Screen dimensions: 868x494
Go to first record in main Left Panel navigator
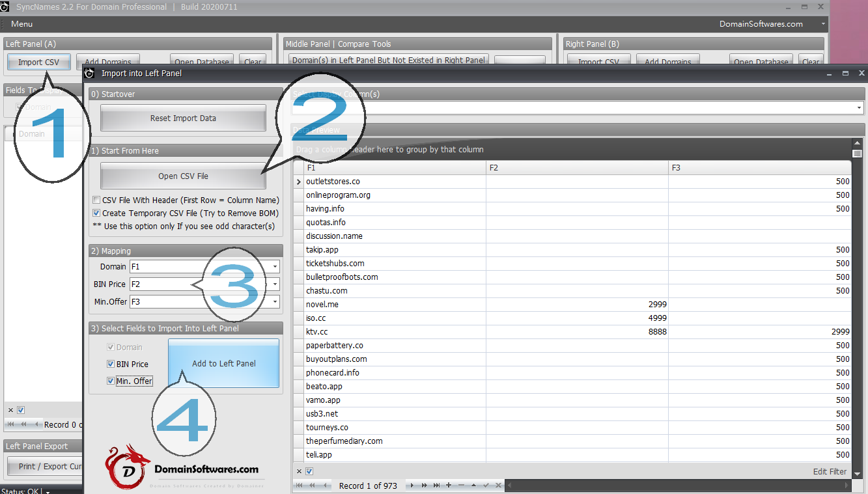click(x=11, y=424)
